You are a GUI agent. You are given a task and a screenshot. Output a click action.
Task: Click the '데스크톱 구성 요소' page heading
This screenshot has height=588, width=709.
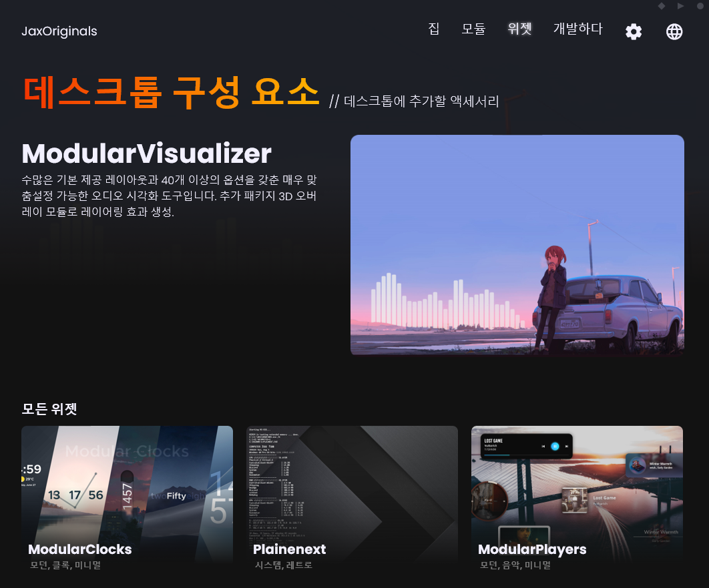(x=171, y=93)
